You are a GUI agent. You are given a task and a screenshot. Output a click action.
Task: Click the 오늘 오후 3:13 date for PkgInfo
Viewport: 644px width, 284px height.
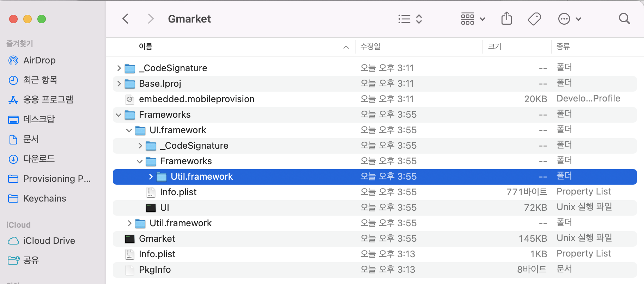pyautogui.click(x=388, y=270)
